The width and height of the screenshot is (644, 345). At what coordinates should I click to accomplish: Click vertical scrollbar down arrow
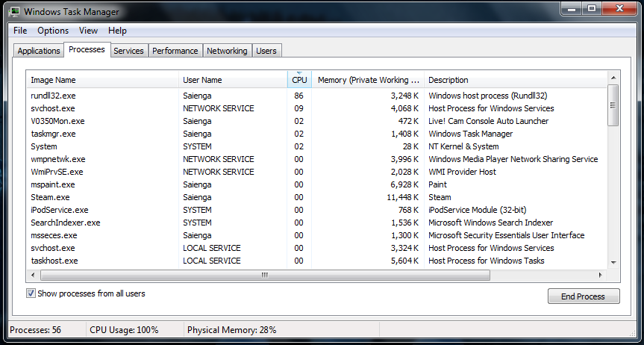coord(613,262)
